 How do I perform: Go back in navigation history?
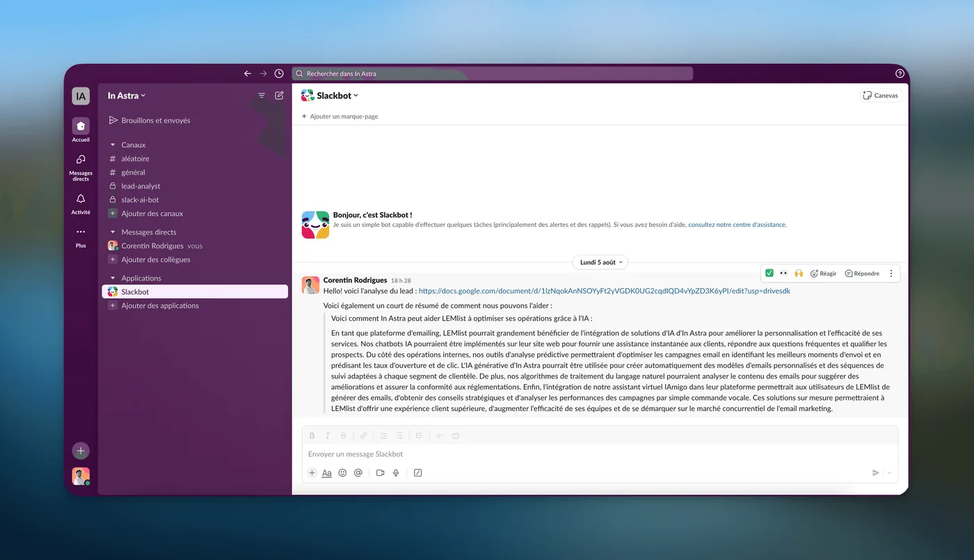click(x=247, y=74)
